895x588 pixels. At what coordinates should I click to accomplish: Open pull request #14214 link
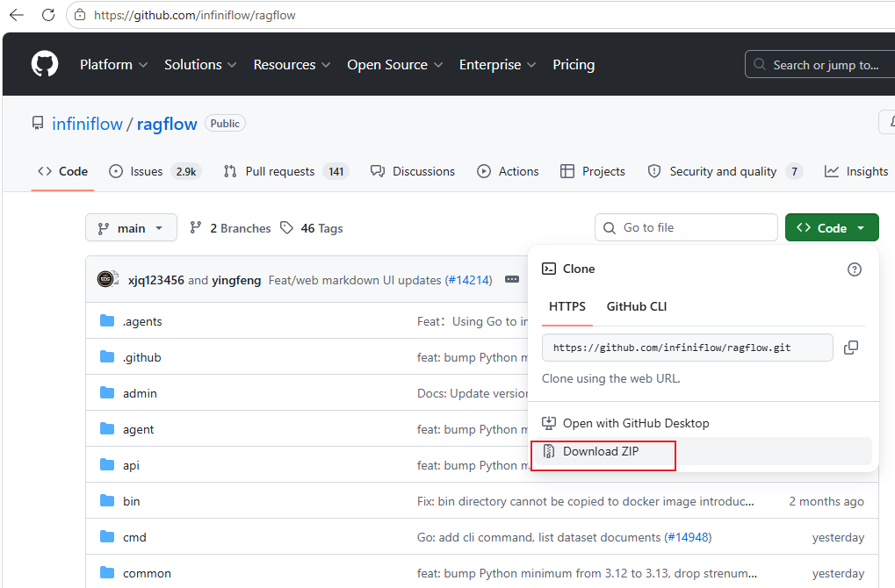point(469,280)
